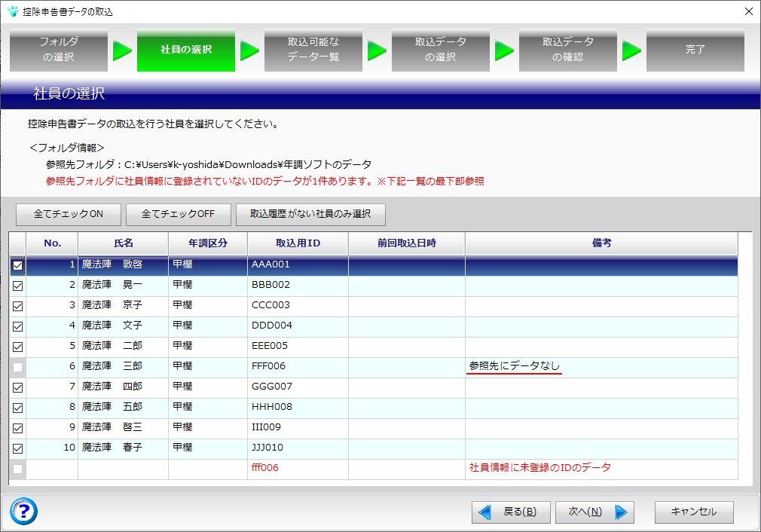Click the 氏名 column header
The height and width of the screenshot is (532, 761).
[124, 243]
